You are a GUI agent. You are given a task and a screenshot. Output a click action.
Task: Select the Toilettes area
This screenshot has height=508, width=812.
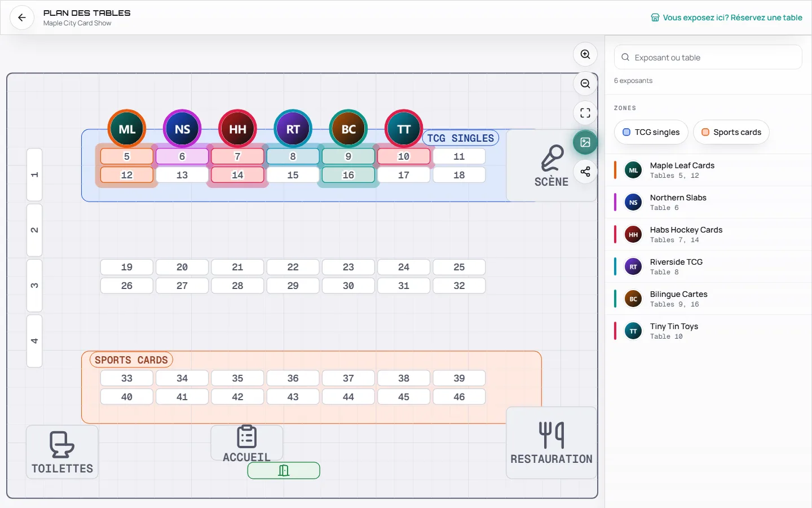pyautogui.click(x=62, y=452)
